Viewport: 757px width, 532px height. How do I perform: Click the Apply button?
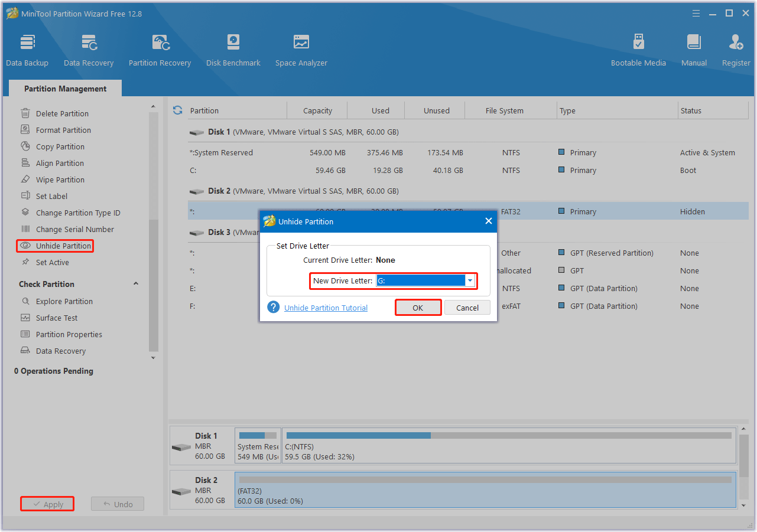47,504
